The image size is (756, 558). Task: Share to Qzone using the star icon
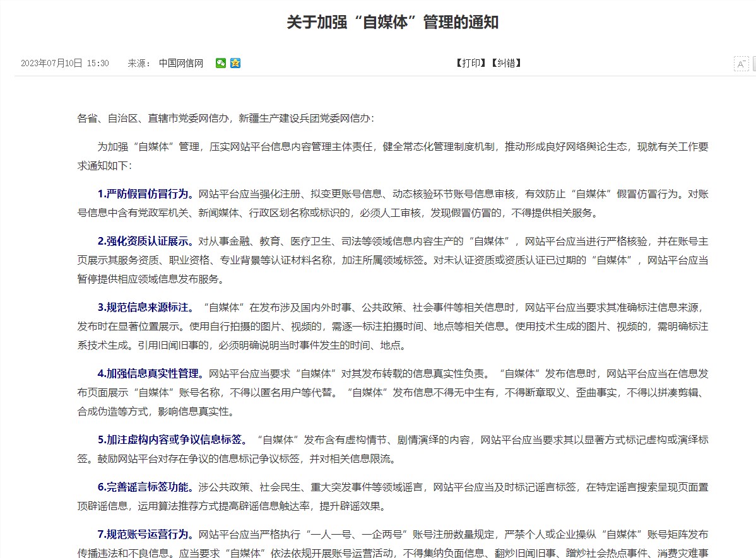(235, 63)
